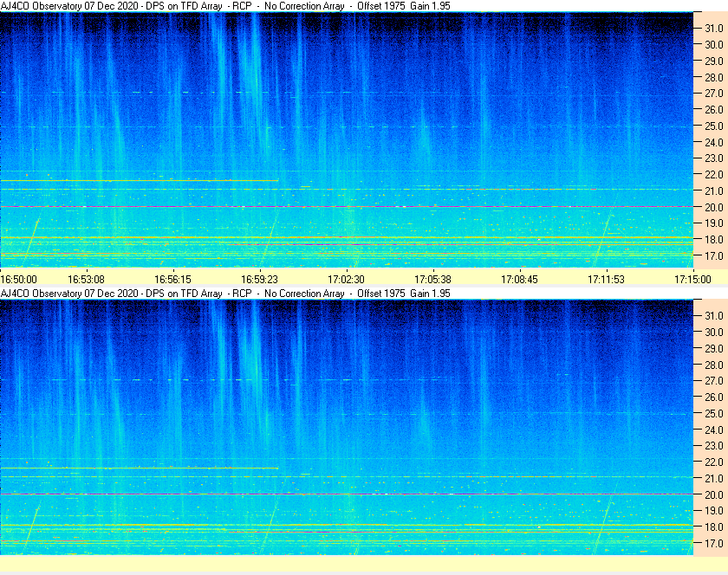Select the 17:05:38 time label
728x575 pixels.
click(x=432, y=280)
